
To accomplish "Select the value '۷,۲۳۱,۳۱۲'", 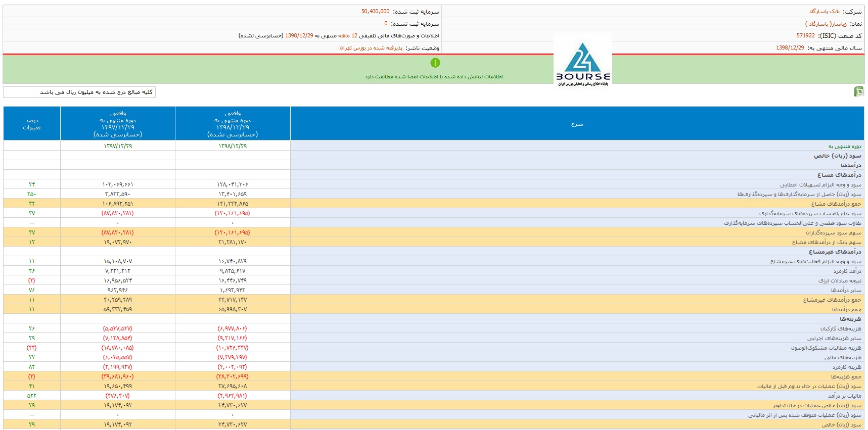I will (118, 271).
